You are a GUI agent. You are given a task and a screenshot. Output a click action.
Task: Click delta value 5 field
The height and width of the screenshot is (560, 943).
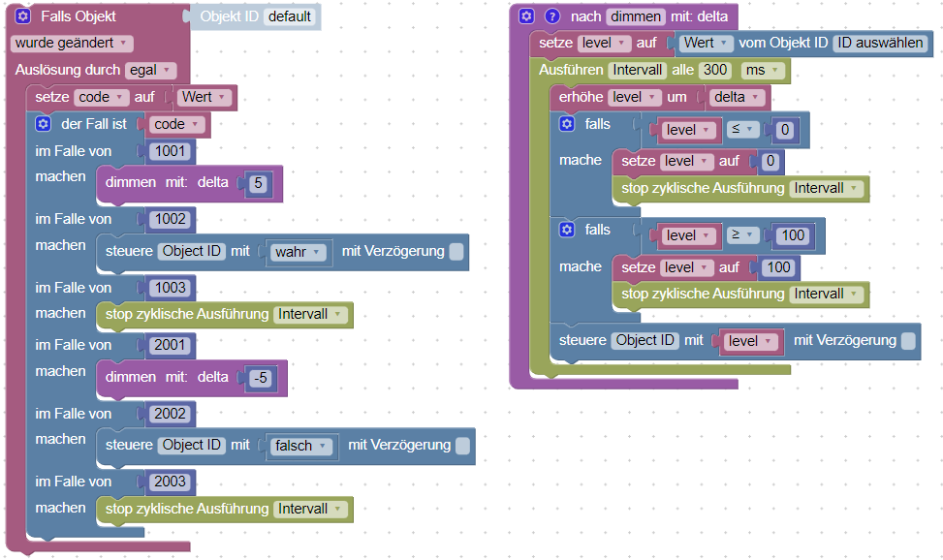tap(258, 183)
